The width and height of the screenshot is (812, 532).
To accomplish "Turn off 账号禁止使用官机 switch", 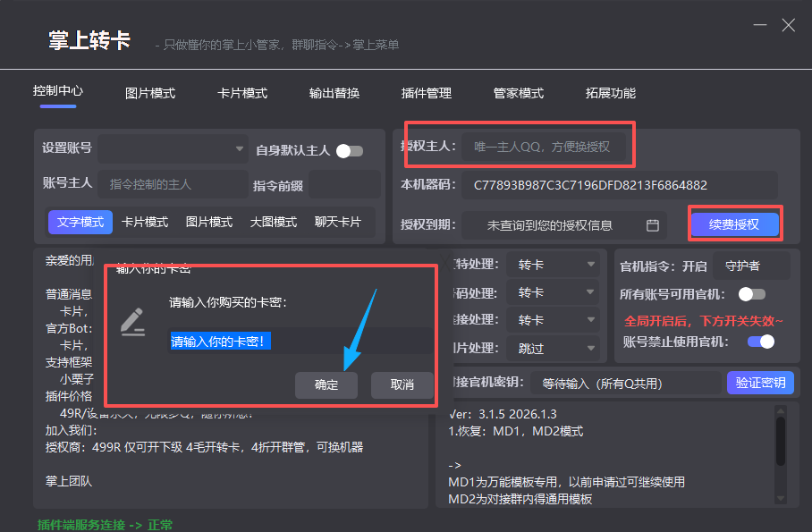I will click(x=760, y=342).
